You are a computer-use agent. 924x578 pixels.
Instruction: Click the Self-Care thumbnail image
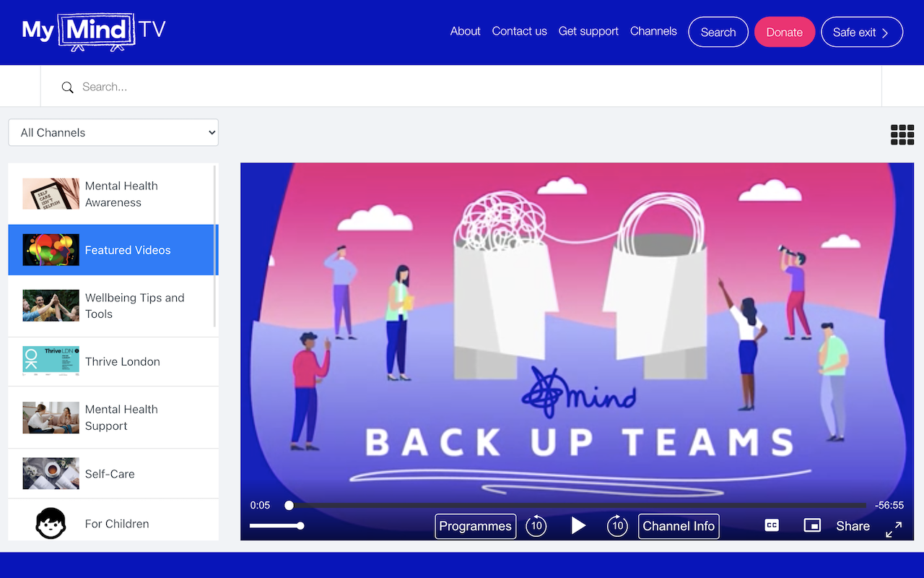point(51,473)
